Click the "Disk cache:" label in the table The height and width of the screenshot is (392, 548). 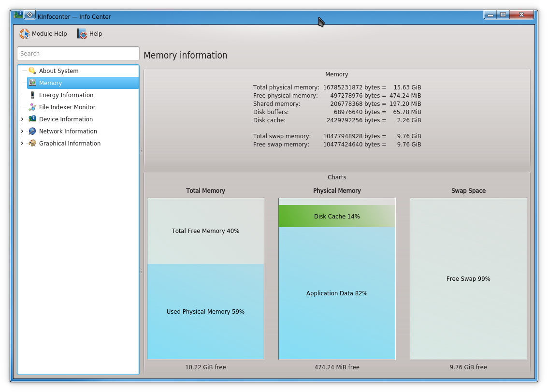(269, 120)
